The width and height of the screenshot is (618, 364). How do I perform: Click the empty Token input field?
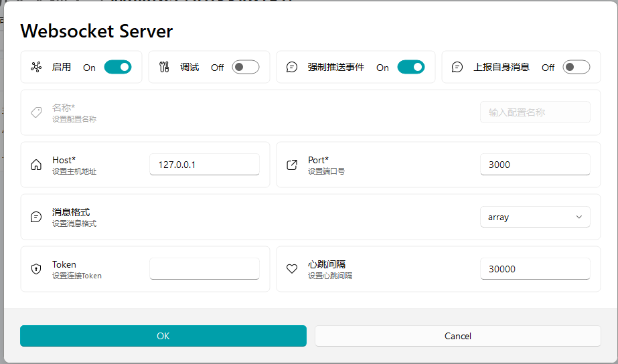click(x=204, y=269)
